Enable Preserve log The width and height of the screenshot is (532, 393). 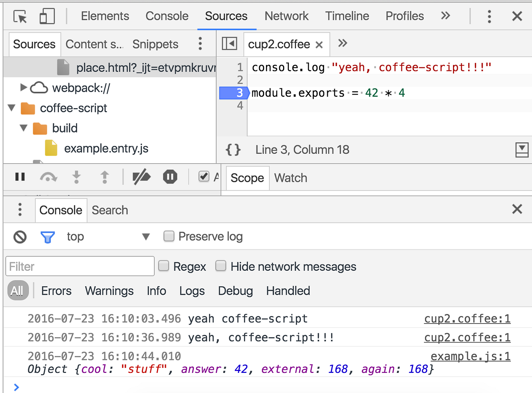(x=169, y=236)
